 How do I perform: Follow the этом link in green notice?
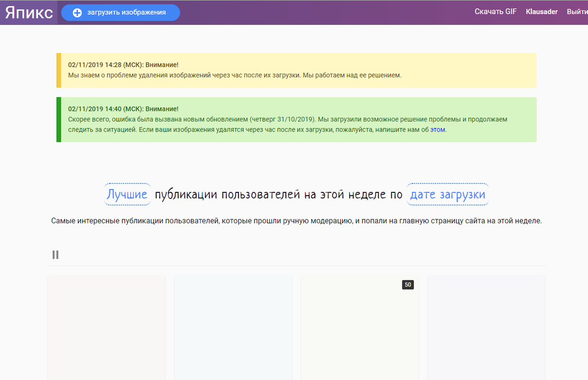pos(438,129)
